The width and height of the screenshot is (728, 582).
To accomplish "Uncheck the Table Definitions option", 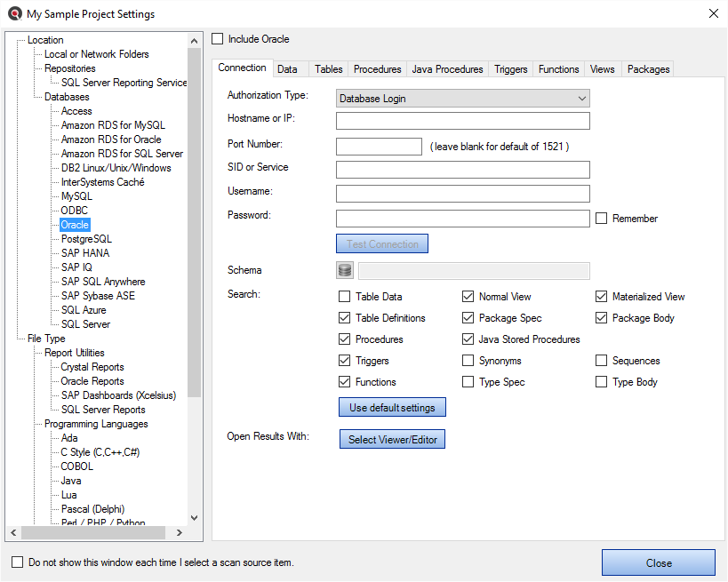I will pos(345,318).
